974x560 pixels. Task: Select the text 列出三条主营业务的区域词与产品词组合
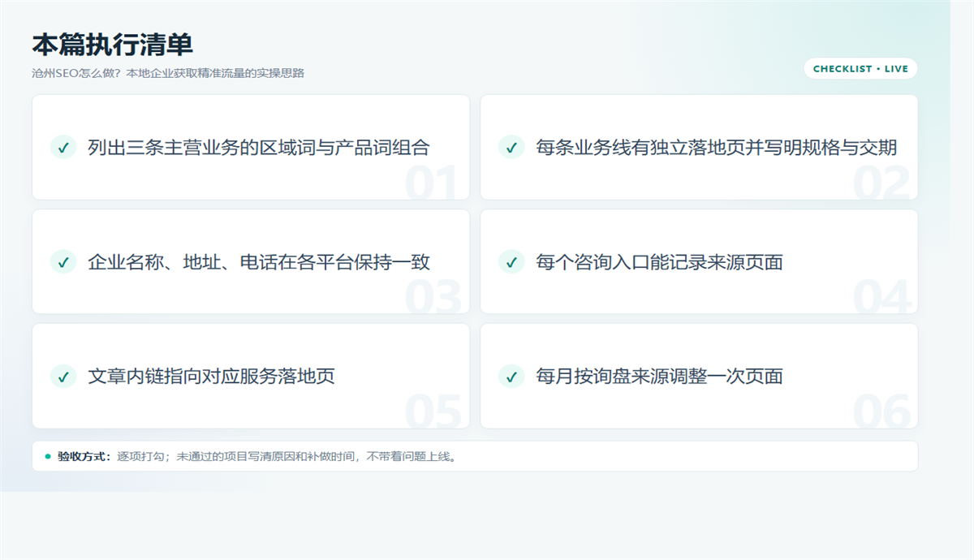tap(259, 147)
